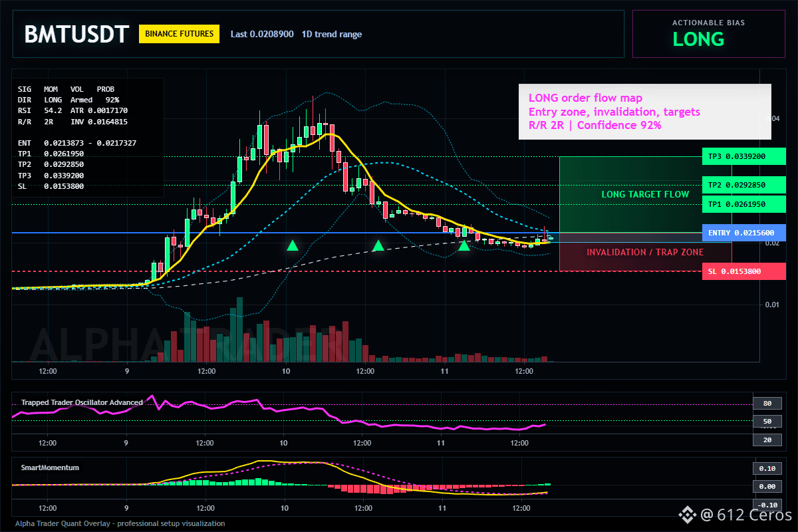Screen dimensions: 798x532
Task: Click the BINANCE FUTURES yellow badge
Action: click(x=179, y=34)
